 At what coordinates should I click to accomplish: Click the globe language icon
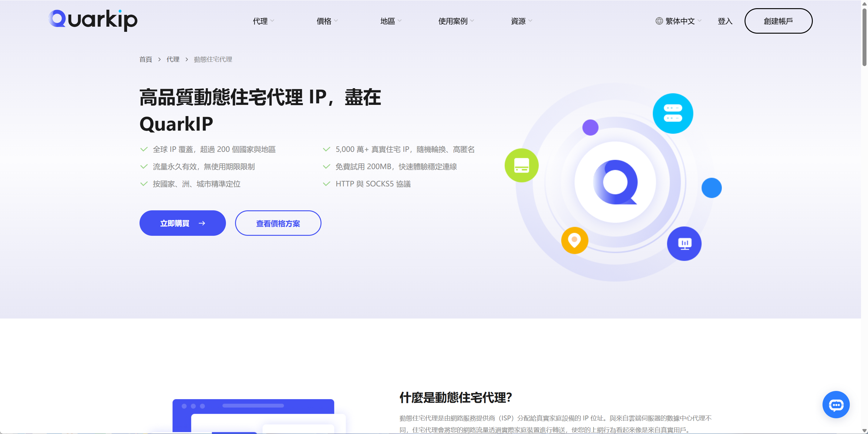click(x=659, y=21)
